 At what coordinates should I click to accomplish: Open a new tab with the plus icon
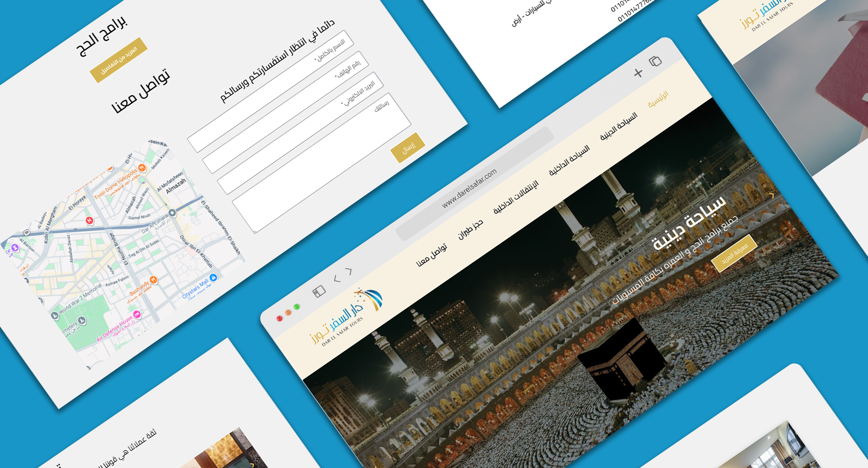pos(638,73)
